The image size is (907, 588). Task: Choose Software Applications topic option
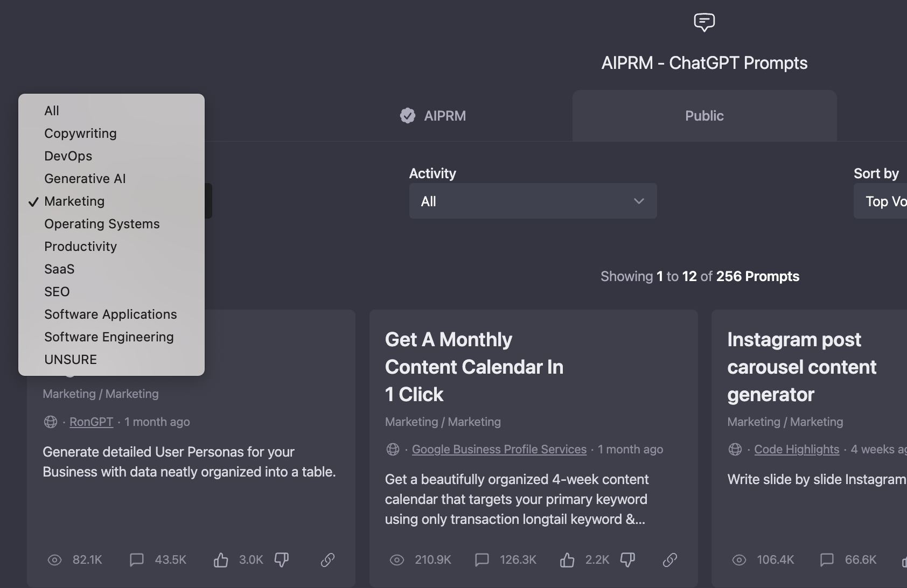pyautogui.click(x=111, y=314)
